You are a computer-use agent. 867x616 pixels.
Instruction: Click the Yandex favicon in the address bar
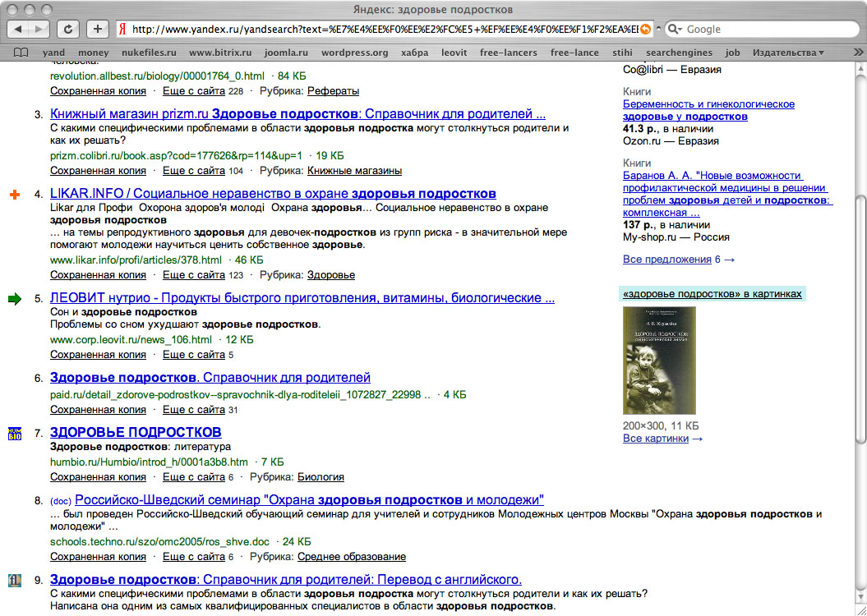pyautogui.click(x=123, y=30)
